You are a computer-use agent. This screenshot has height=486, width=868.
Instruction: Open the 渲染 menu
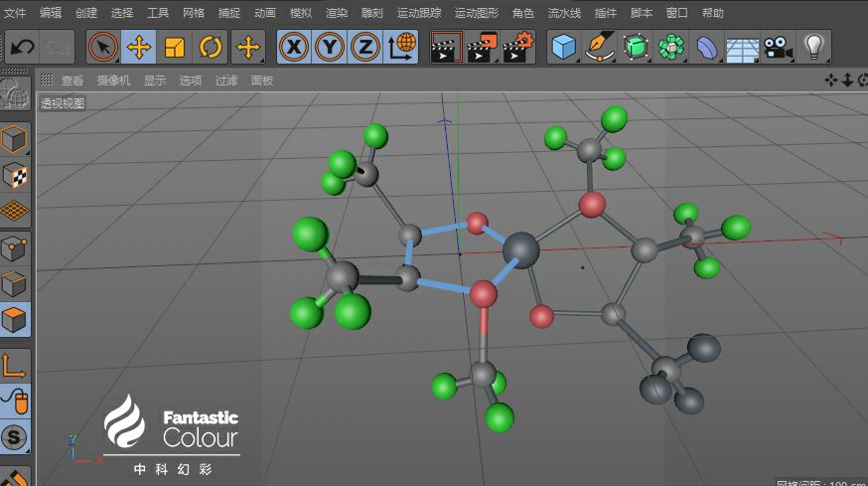click(x=337, y=13)
